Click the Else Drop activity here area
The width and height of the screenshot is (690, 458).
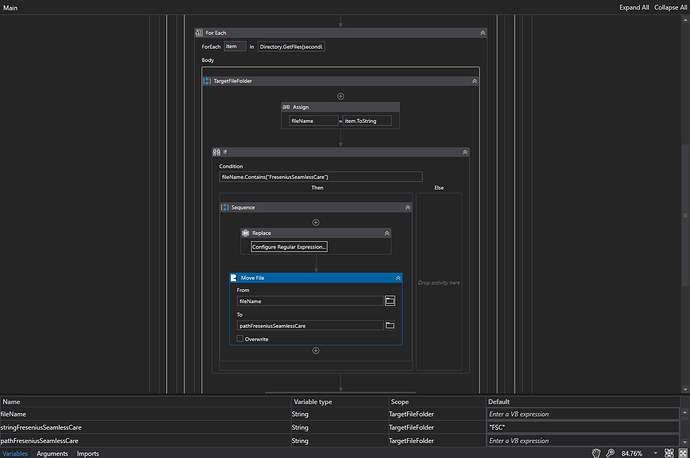pyautogui.click(x=439, y=282)
